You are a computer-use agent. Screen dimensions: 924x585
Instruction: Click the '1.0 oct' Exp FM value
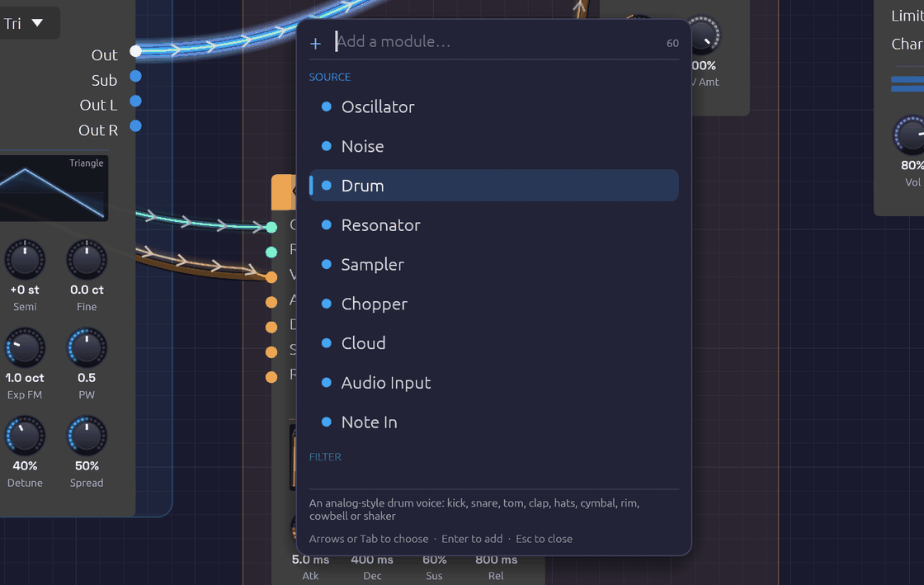click(x=25, y=378)
